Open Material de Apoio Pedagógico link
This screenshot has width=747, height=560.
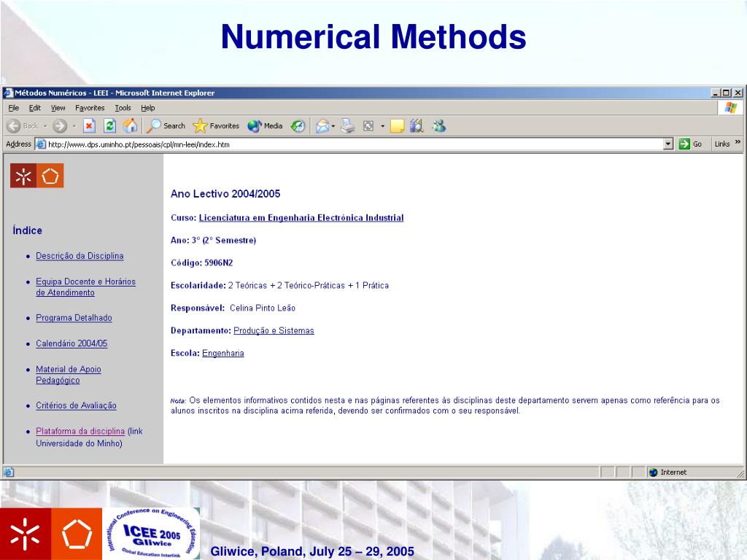[68, 375]
